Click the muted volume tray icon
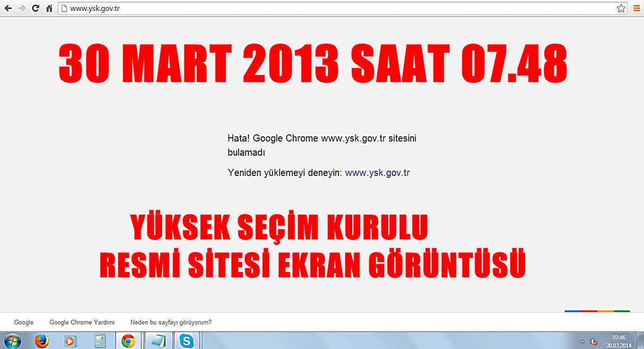 (594, 341)
